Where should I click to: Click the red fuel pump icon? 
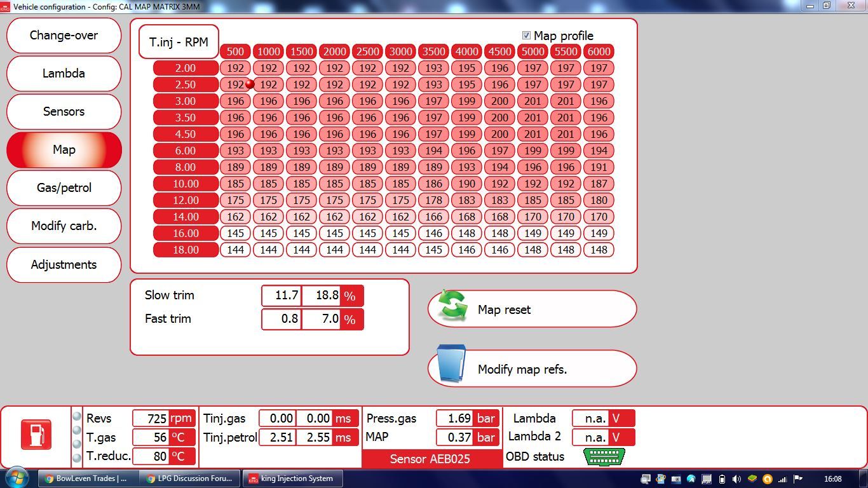36,435
